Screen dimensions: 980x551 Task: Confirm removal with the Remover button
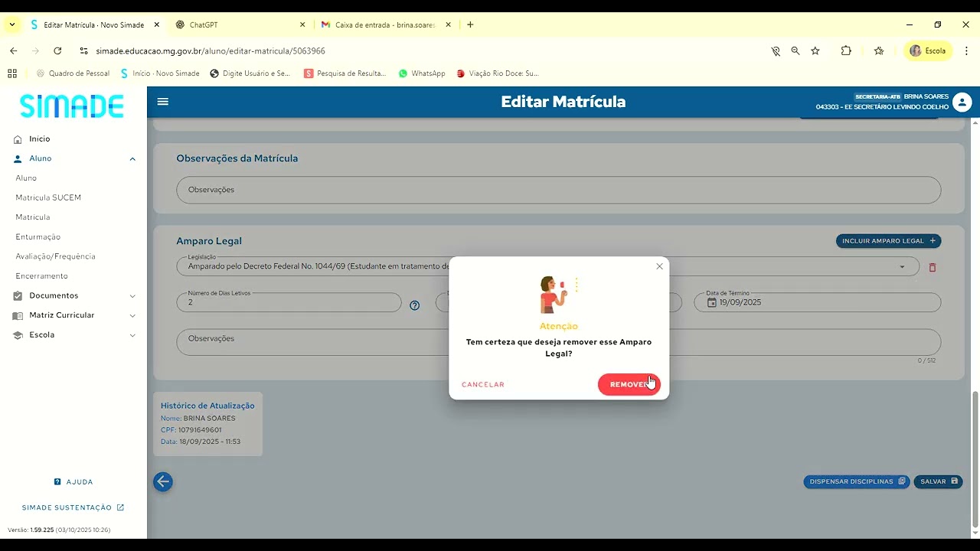pos(629,384)
